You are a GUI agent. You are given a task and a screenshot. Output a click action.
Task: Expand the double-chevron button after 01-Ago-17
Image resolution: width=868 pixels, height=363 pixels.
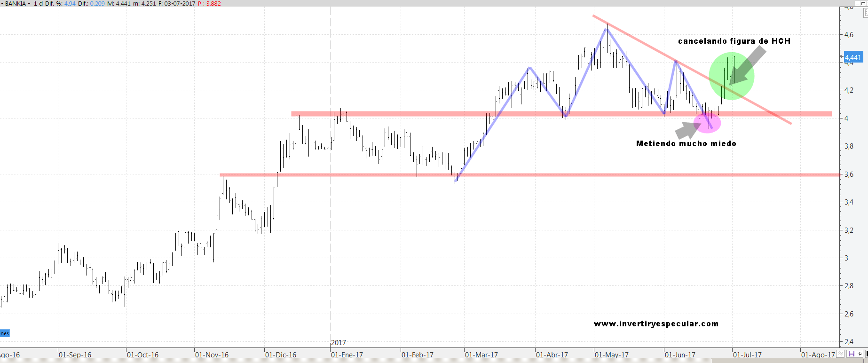[841, 354]
